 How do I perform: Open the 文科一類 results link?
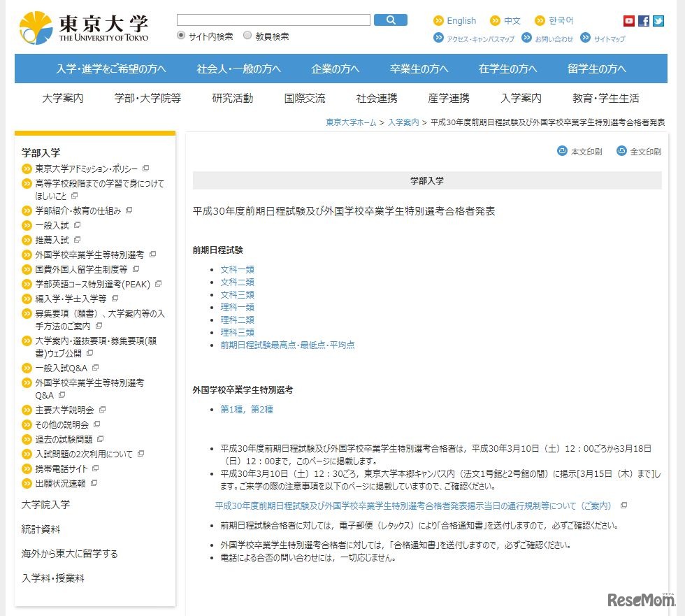(x=237, y=269)
